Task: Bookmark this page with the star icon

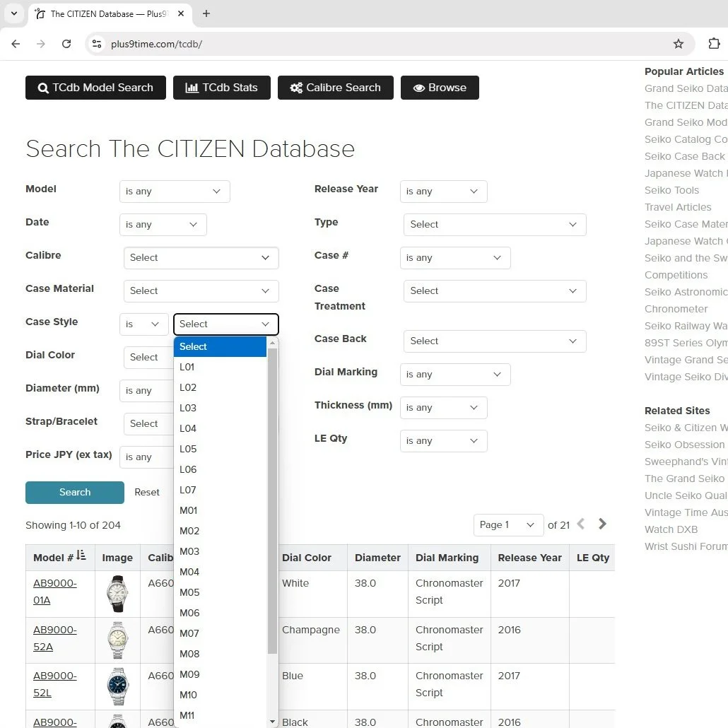Action: (679, 44)
